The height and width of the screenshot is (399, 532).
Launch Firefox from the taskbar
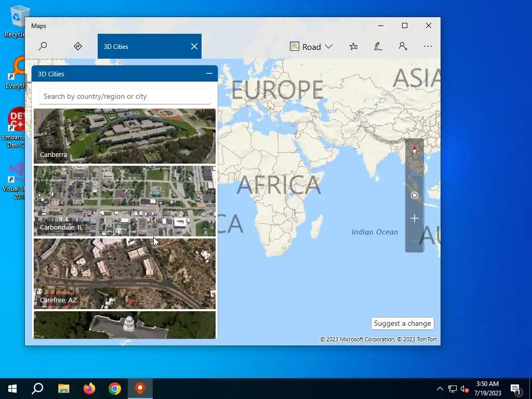(x=89, y=389)
